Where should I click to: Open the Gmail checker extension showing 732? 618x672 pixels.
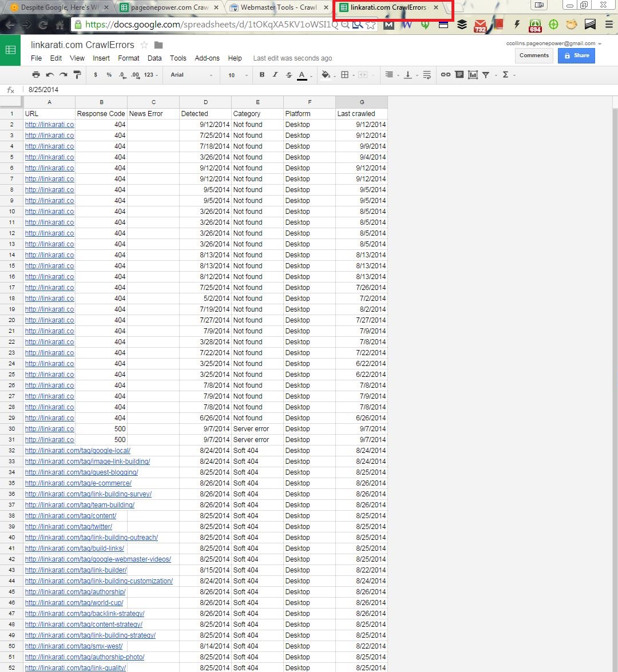tap(480, 25)
